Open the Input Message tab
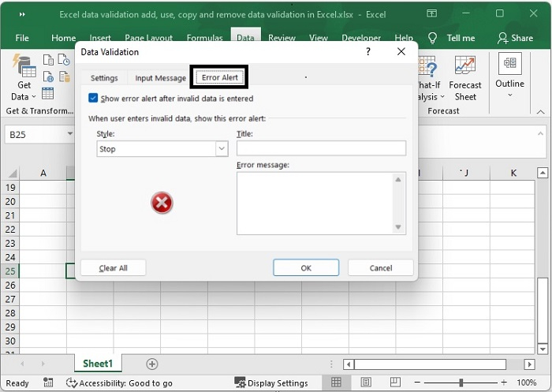 click(161, 78)
